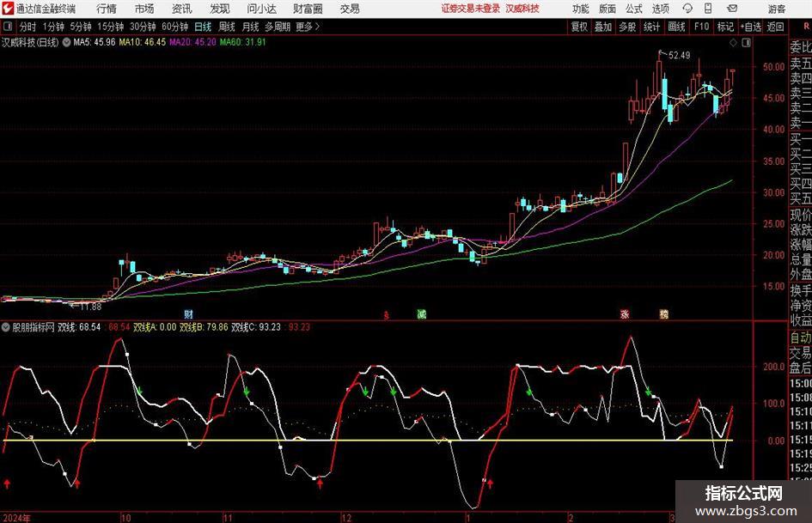Open the 发现 menu
This screenshot has width=812, height=523.
pyautogui.click(x=220, y=9)
